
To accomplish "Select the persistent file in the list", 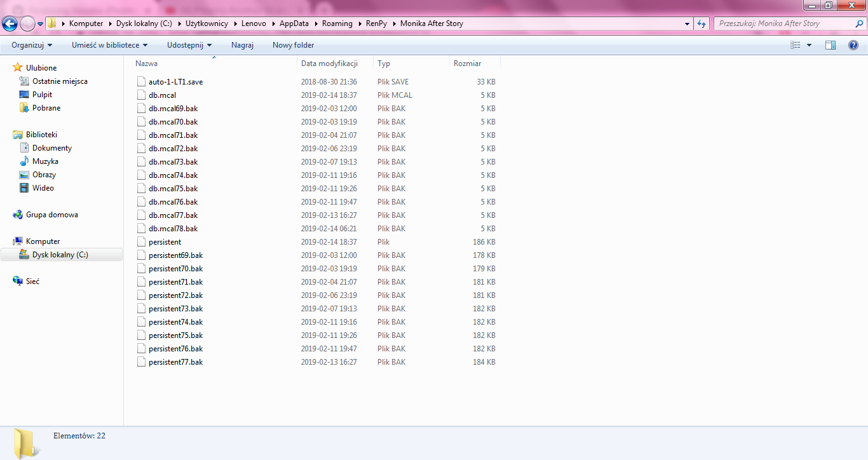I will pos(165,241).
